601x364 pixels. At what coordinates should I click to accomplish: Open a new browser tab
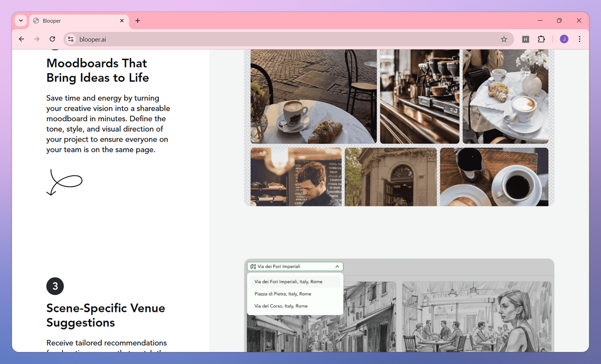pyautogui.click(x=138, y=21)
